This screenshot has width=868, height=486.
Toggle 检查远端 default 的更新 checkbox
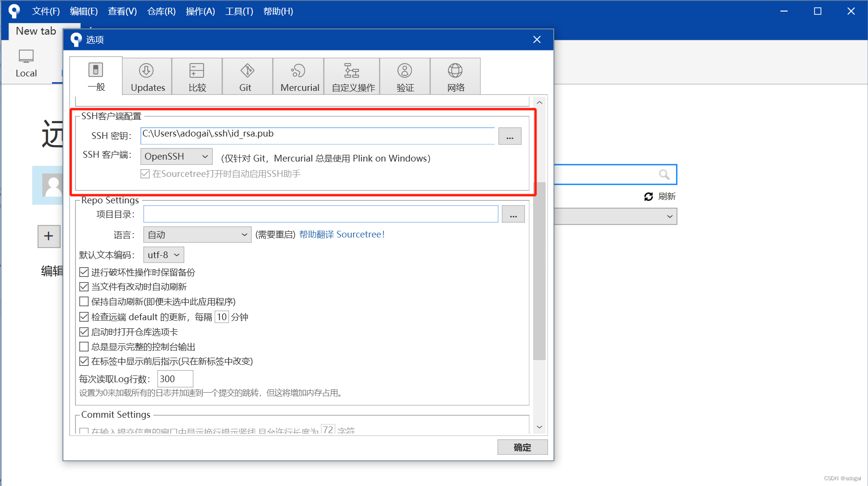(84, 317)
